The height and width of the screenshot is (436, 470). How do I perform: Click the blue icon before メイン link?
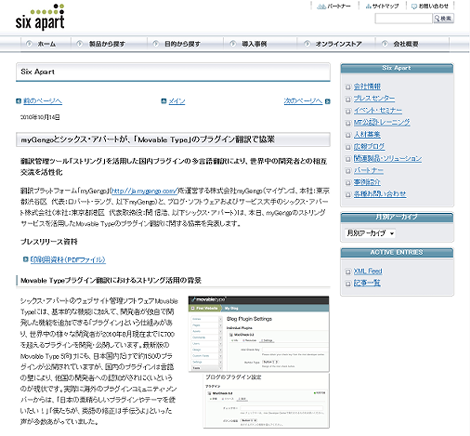164,101
